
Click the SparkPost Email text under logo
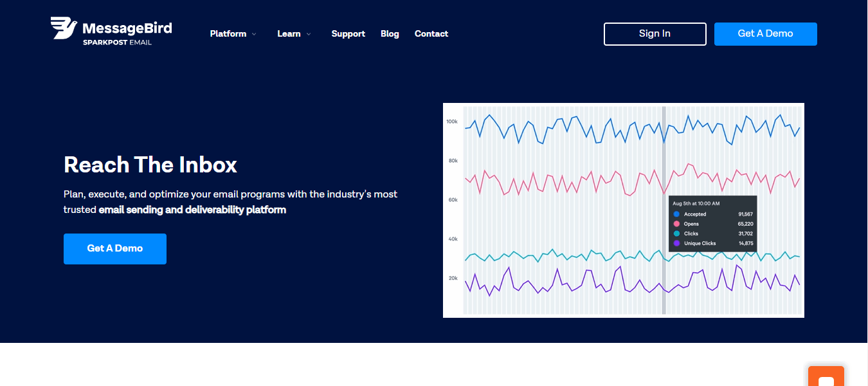[x=117, y=42]
